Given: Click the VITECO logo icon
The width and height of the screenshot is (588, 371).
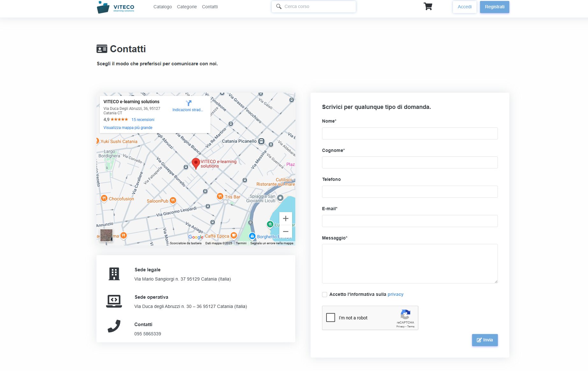Looking at the screenshot, I should coord(103,7).
